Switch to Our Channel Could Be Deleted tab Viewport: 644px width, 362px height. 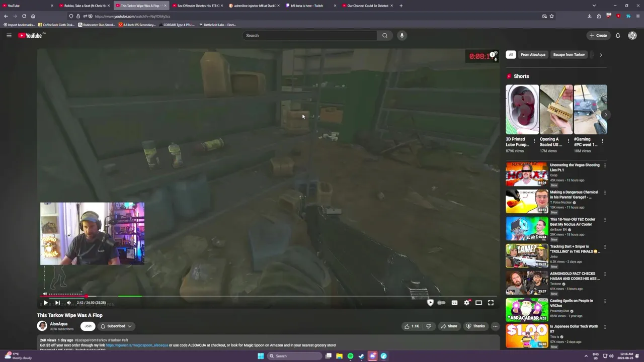click(x=367, y=6)
